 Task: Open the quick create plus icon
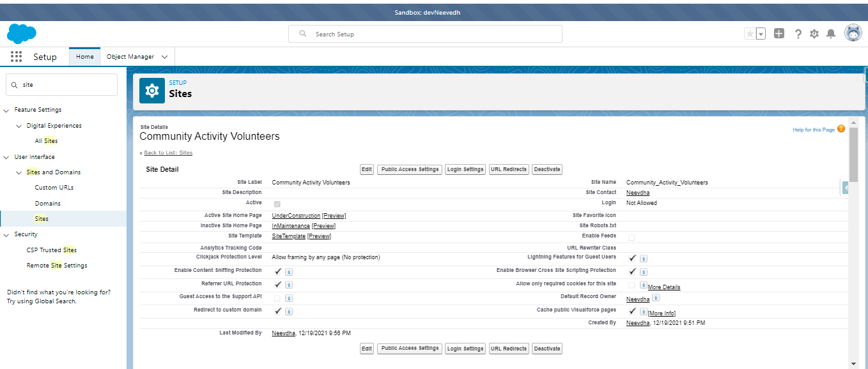pos(779,33)
